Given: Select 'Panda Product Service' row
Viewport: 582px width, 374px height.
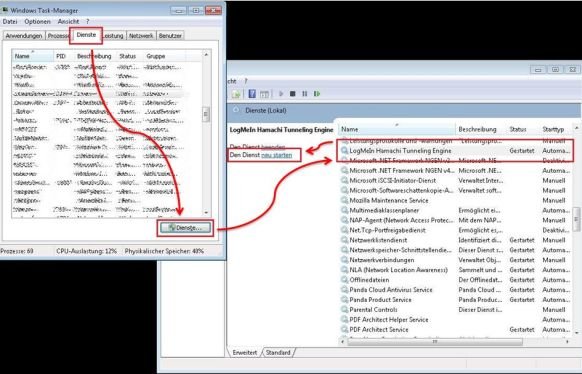Looking at the screenshot, I should pos(456,299).
